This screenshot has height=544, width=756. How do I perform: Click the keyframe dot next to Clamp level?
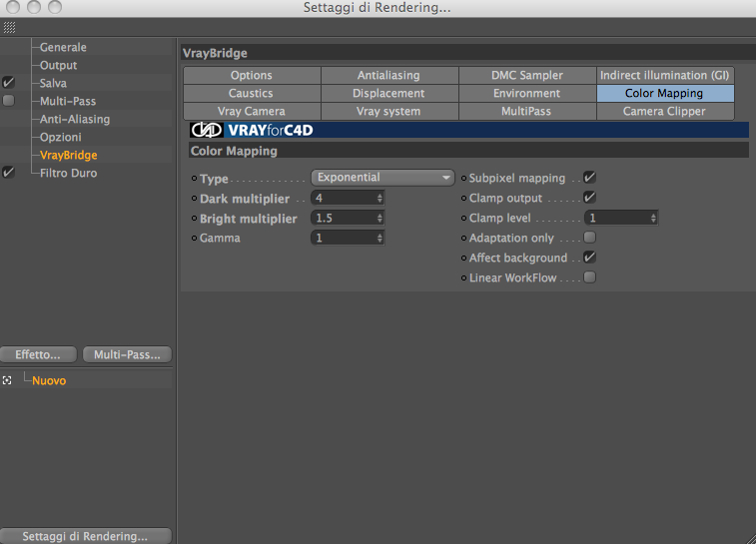[463, 219]
